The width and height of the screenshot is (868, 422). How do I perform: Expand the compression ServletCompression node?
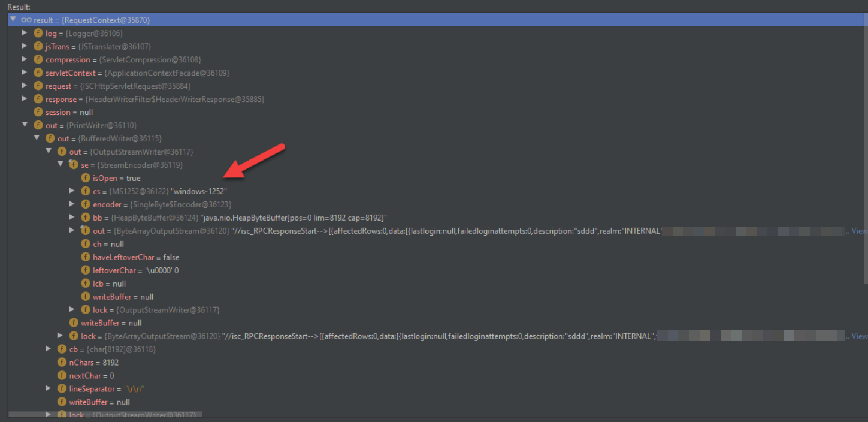(x=25, y=60)
